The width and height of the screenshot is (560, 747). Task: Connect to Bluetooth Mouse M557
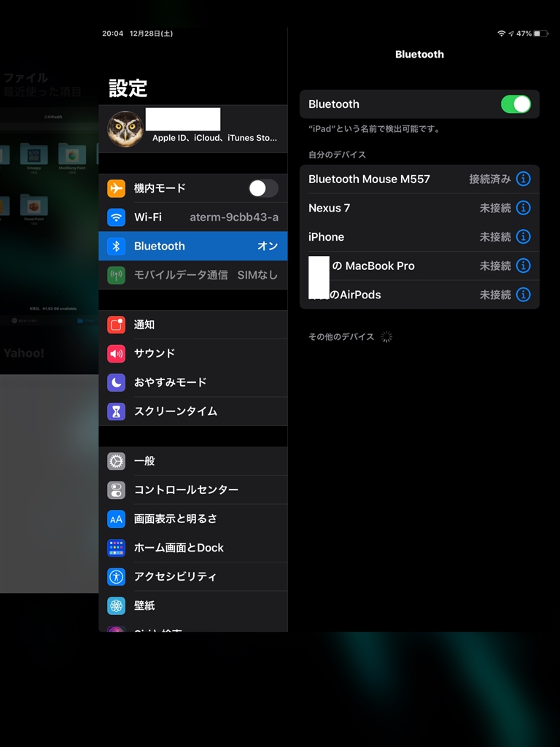point(419,179)
